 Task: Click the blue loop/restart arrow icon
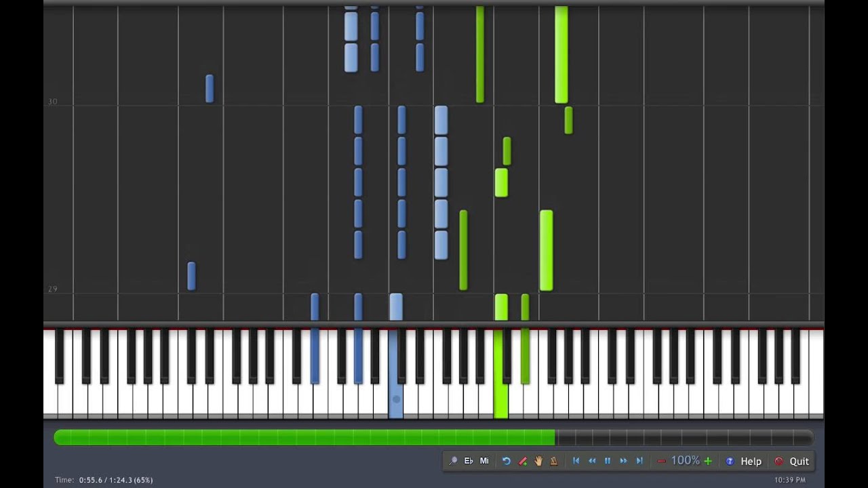tap(506, 461)
